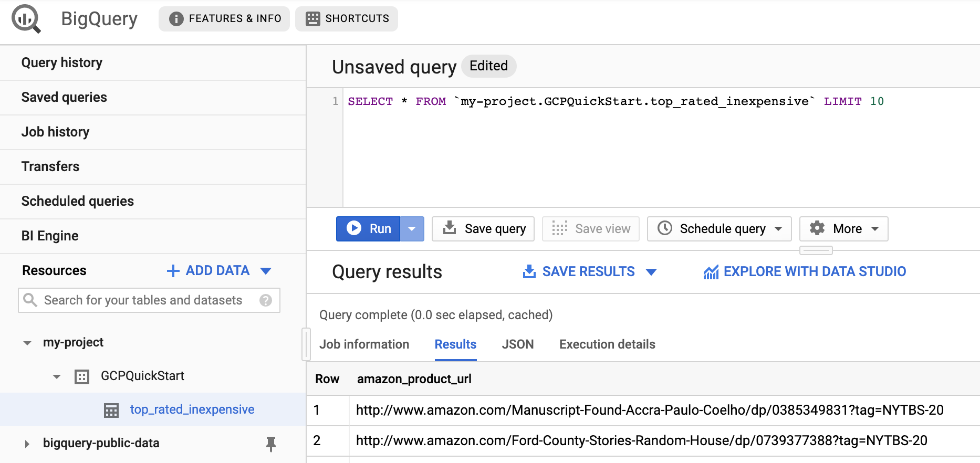Open Query history in sidebar
This screenshot has height=463, width=980.
click(62, 63)
